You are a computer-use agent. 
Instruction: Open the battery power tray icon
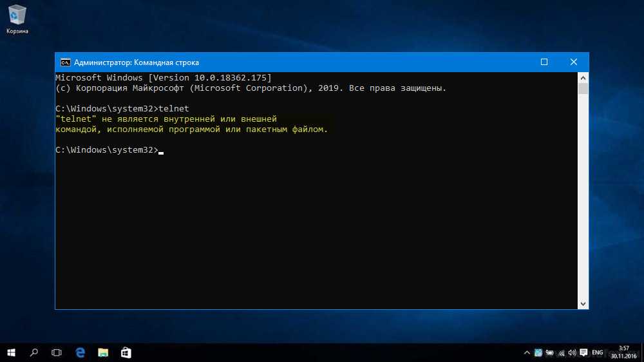549,353
